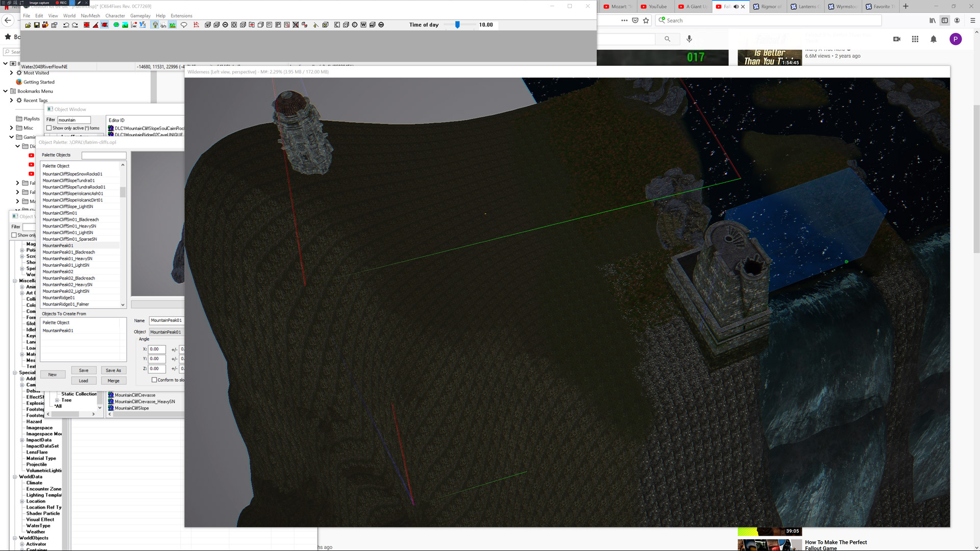Open the Gameplay menu
980x551 pixels.
[x=140, y=16]
